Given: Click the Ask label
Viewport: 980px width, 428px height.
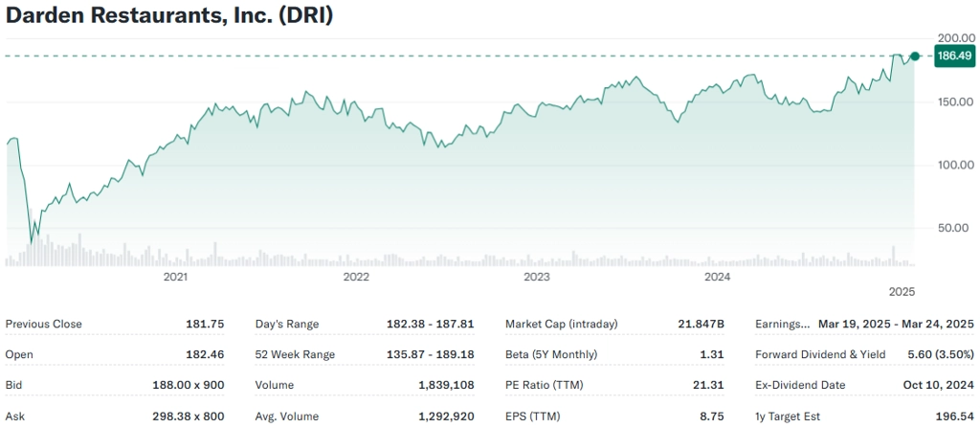Looking at the screenshot, I should 15,417.
